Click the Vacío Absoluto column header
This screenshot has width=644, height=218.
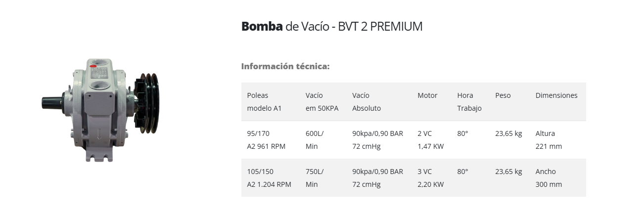click(x=367, y=102)
